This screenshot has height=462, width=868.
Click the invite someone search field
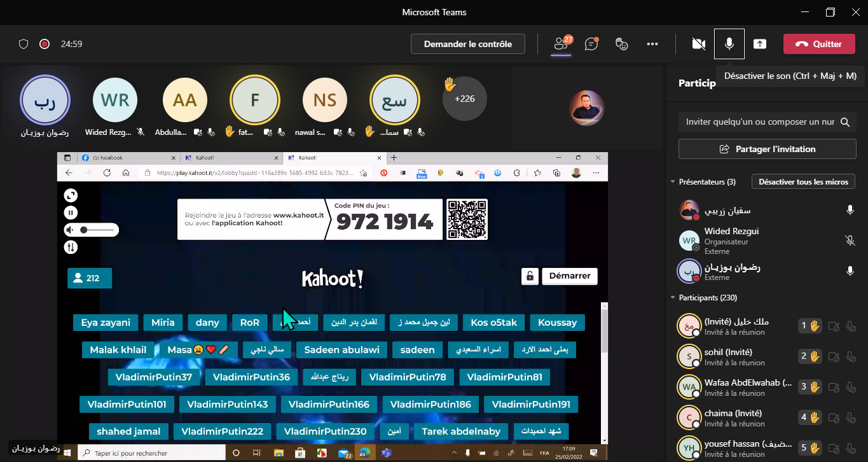click(x=767, y=122)
